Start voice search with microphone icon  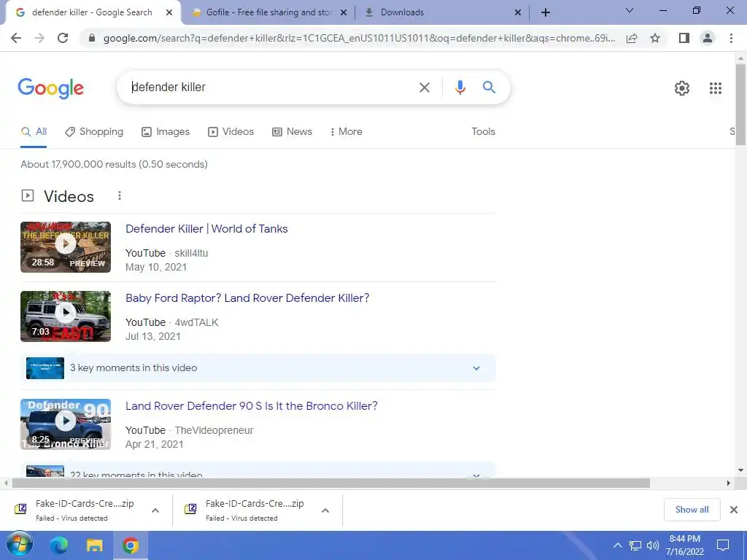pyautogui.click(x=460, y=87)
